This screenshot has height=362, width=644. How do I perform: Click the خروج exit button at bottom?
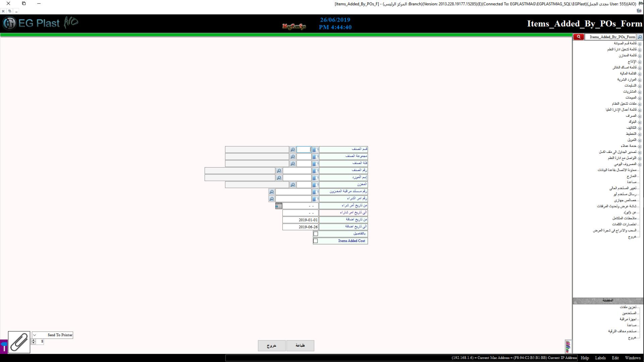coord(271,346)
